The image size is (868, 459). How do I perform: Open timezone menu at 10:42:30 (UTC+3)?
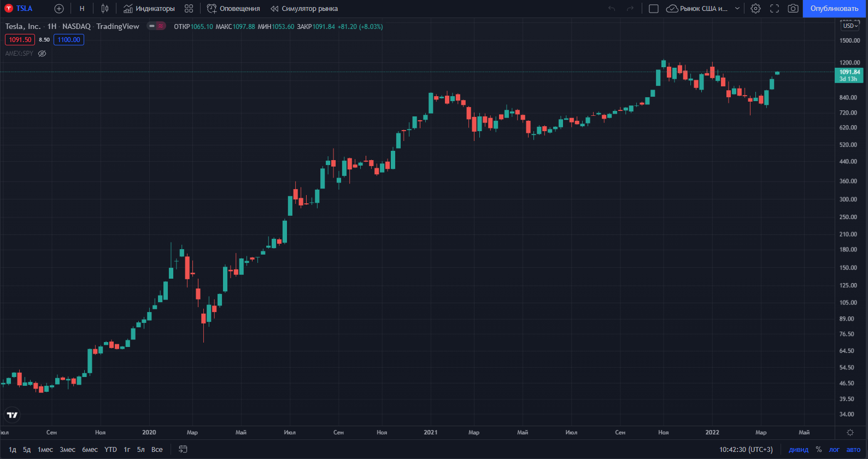[x=746, y=450]
